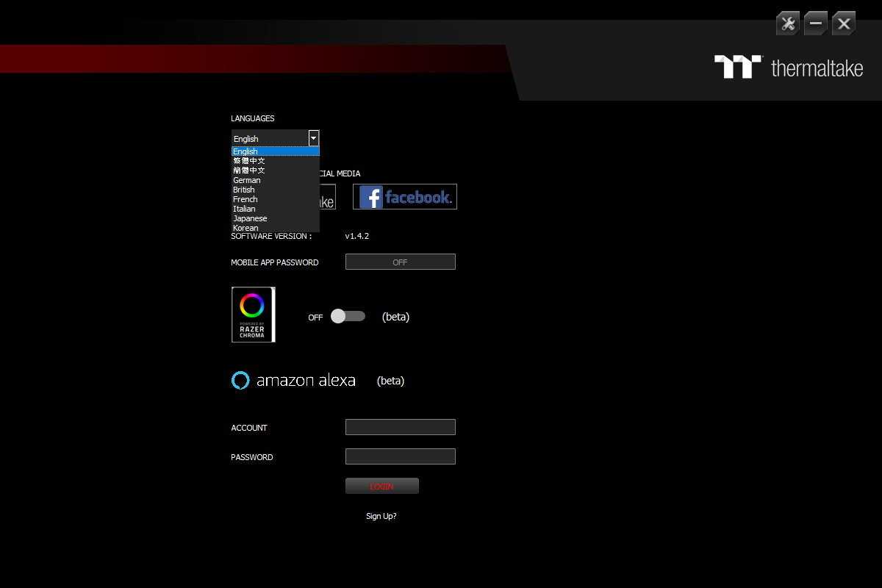Image resolution: width=882 pixels, height=588 pixels.
Task: Select French language option
Action: tap(245, 199)
